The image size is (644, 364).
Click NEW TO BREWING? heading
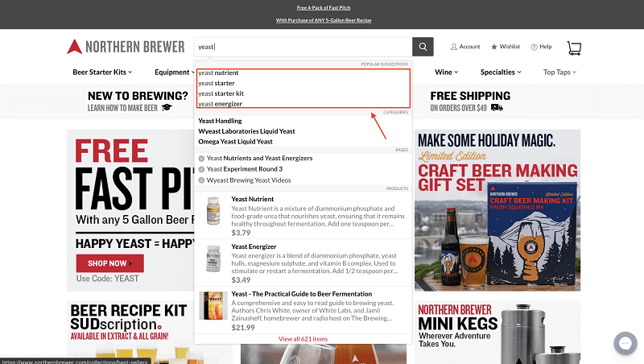point(138,96)
